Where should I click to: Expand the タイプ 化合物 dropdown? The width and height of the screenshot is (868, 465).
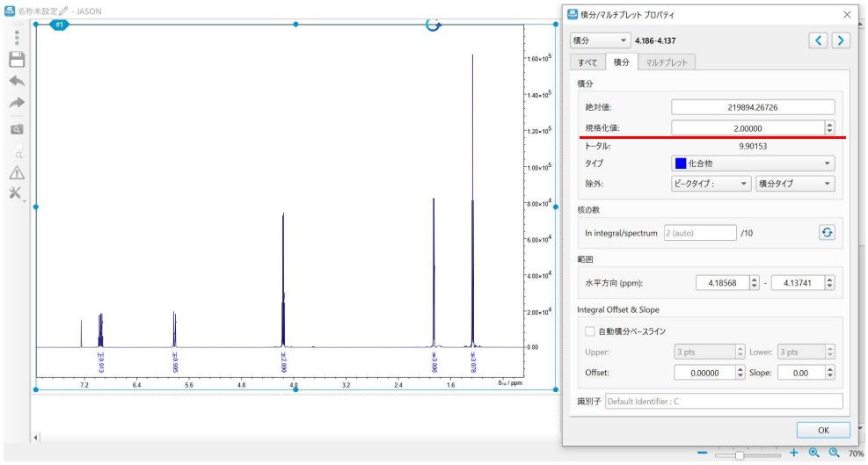pos(752,163)
